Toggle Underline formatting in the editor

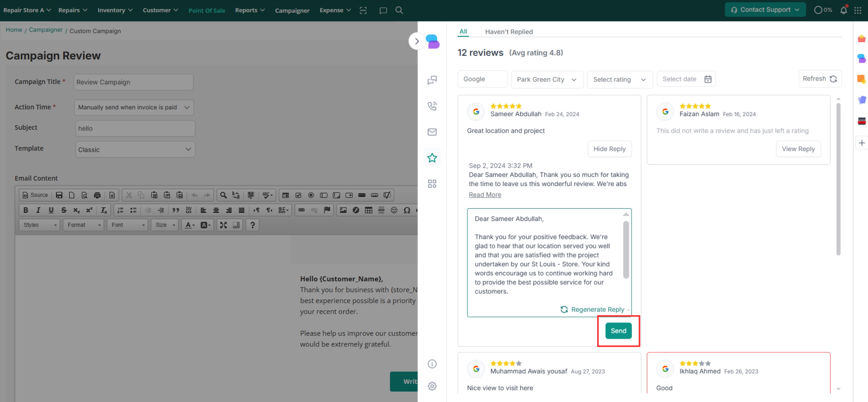click(x=51, y=210)
